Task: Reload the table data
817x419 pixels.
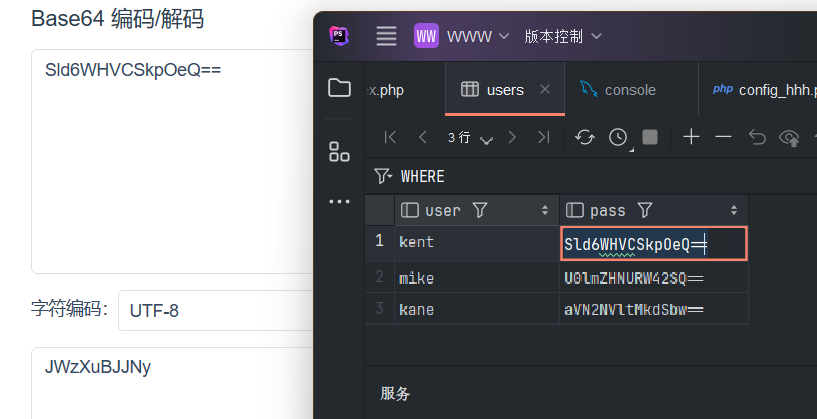Action: coord(585,137)
